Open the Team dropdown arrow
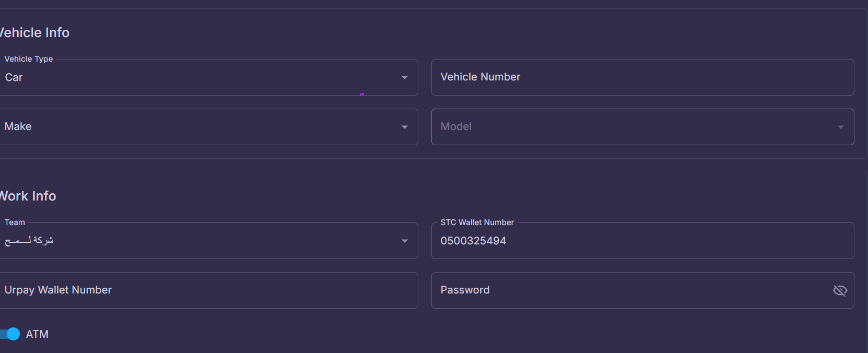This screenshot has height=353, width=868. (404, 241)
